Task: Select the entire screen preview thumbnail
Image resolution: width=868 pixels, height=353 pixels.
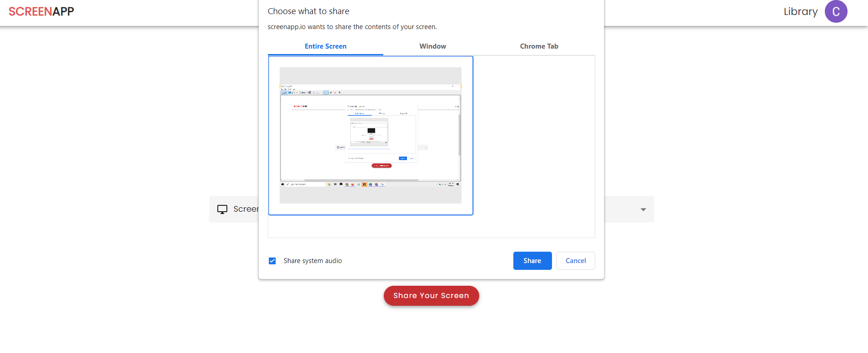Action: 371,135
